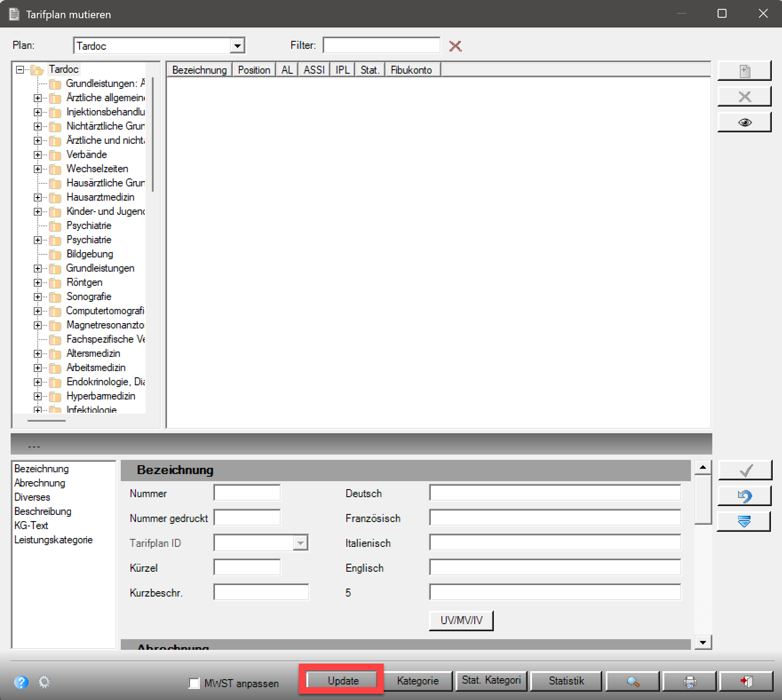Click the UV/MV/IV button
This screenshot has width=782, height=700.
tap(461, 621)
